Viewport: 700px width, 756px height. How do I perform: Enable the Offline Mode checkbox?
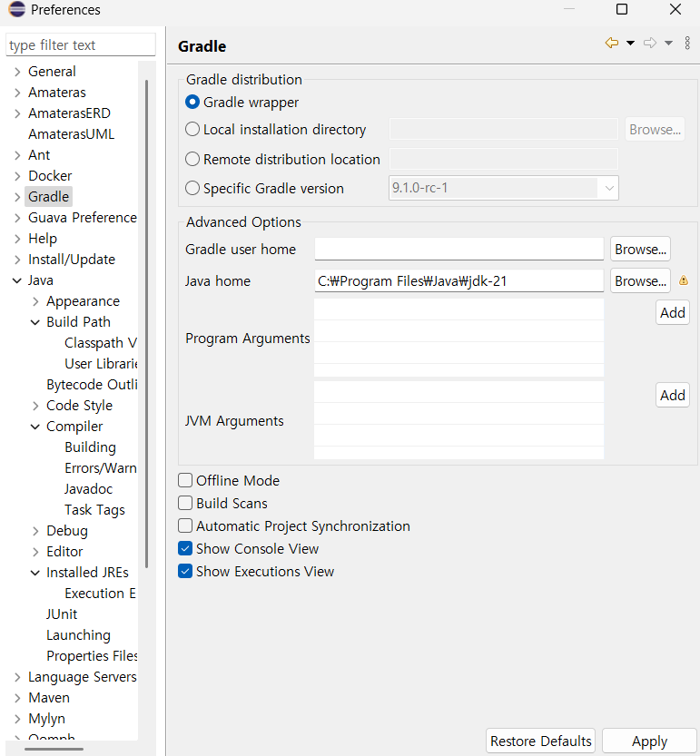[x=185, y=480]
